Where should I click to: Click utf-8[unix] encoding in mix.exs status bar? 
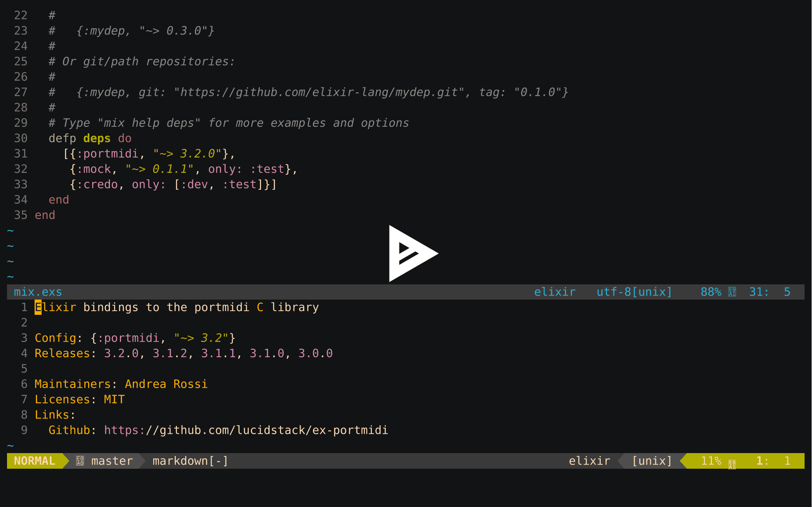634,292
